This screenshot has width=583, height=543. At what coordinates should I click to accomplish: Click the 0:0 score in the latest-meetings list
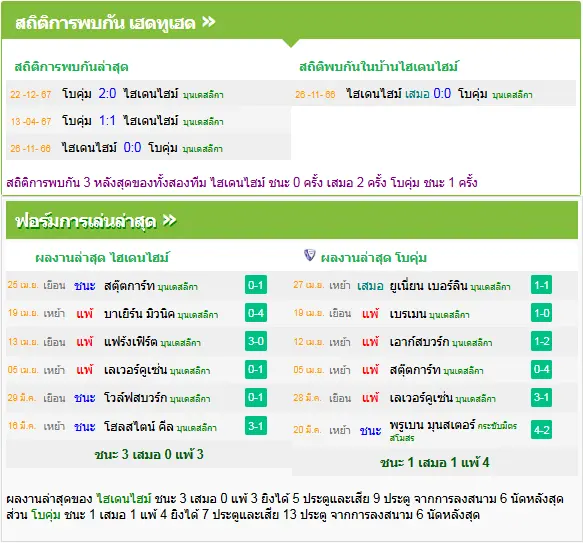click(x=132, y=148)
